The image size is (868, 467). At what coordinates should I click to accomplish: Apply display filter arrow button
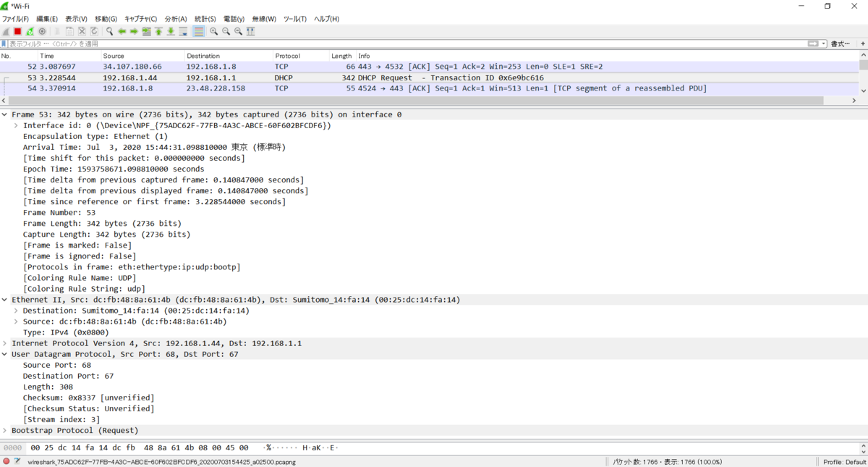813,43
